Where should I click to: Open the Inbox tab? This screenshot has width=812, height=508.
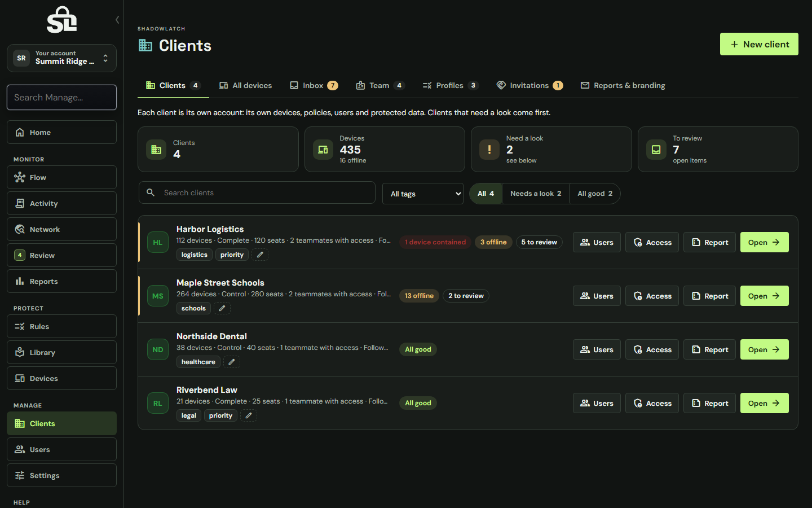click(314, 86)
